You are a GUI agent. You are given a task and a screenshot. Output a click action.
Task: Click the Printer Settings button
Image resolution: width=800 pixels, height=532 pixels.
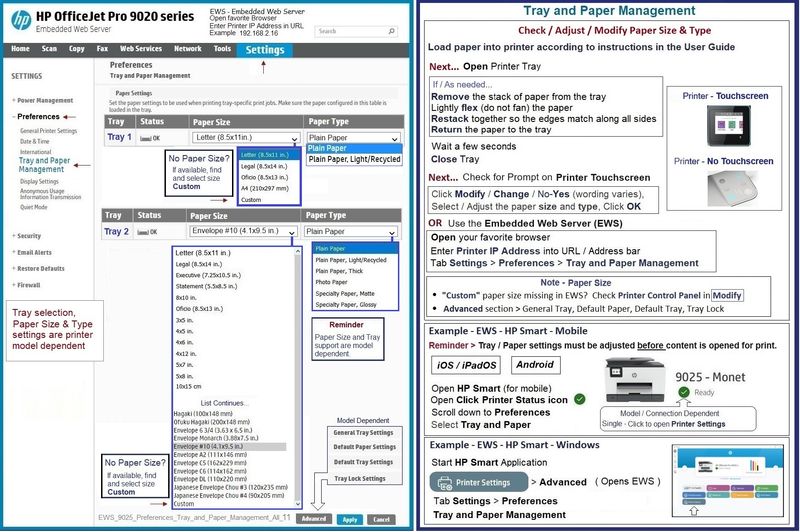479,483
